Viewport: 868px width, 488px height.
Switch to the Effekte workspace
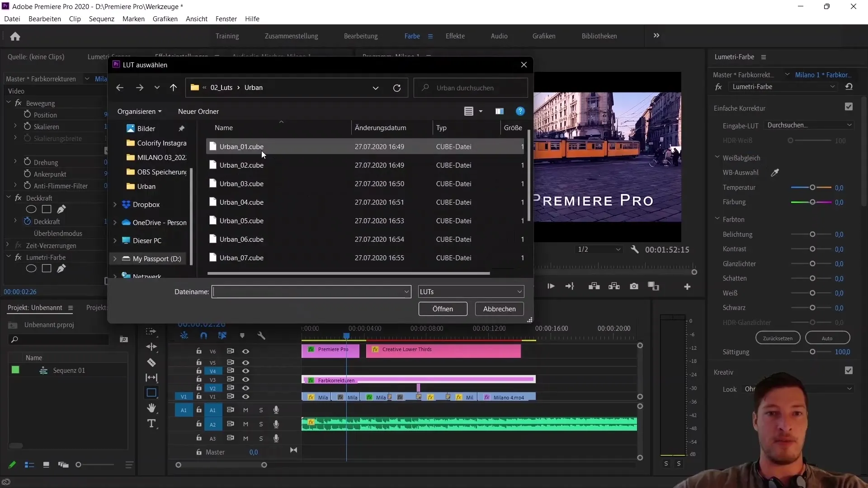click(455, 36)
